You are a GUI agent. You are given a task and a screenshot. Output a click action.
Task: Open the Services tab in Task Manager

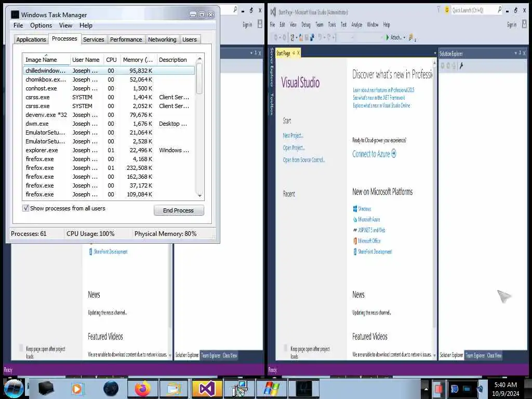(x=94, y=39)
